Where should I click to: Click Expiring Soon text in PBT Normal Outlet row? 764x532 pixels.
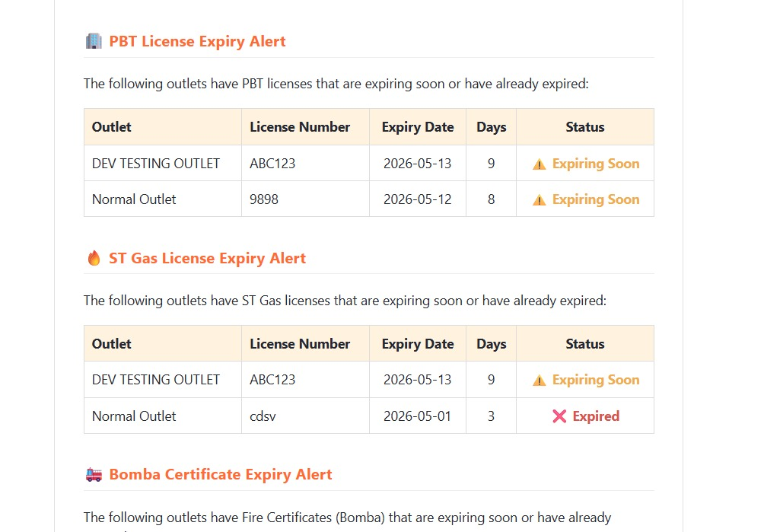(x=595, y=199)
